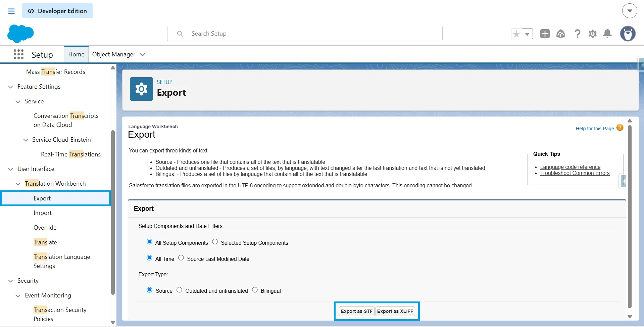644x327 pixels.
Task: Open the Help question mark icon
Action: (x=577, y=34)
